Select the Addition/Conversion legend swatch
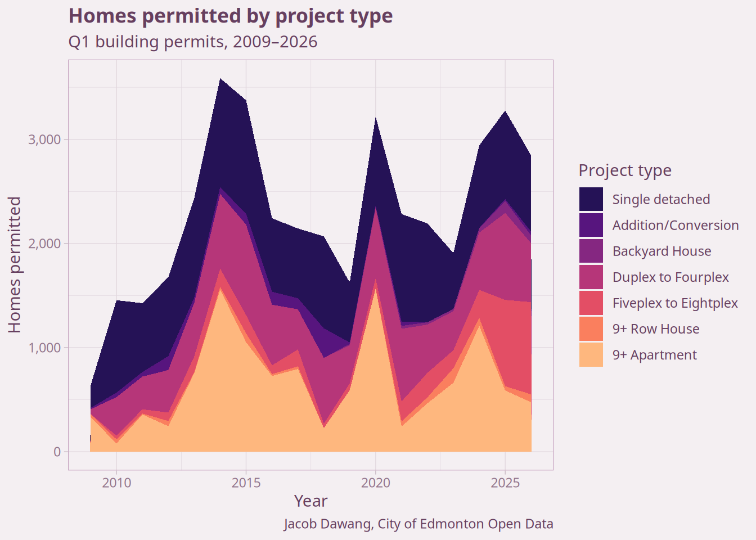This screenshot has height=540, width=756. (x=591, y=225)
